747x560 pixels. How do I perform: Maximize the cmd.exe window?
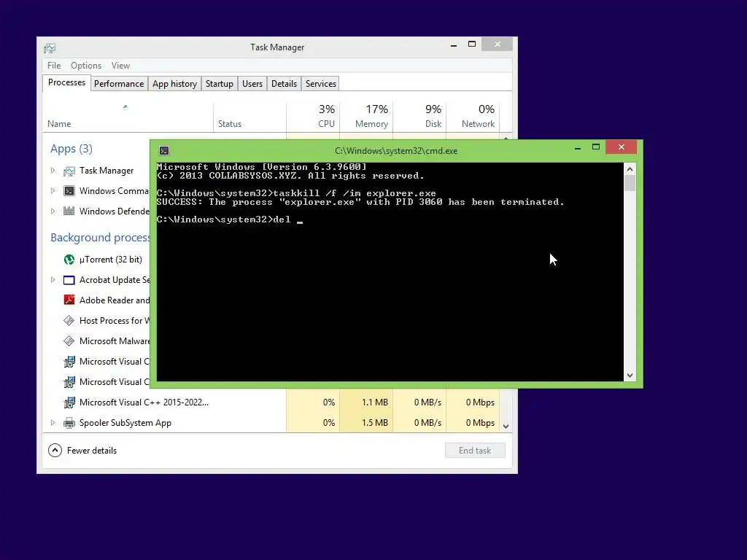(595, 147)
